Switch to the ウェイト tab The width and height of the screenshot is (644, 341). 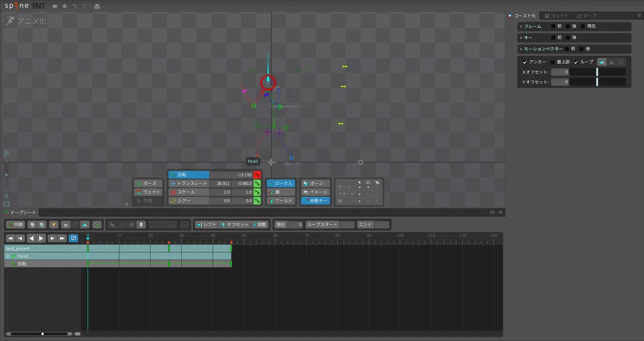[557, 16]
